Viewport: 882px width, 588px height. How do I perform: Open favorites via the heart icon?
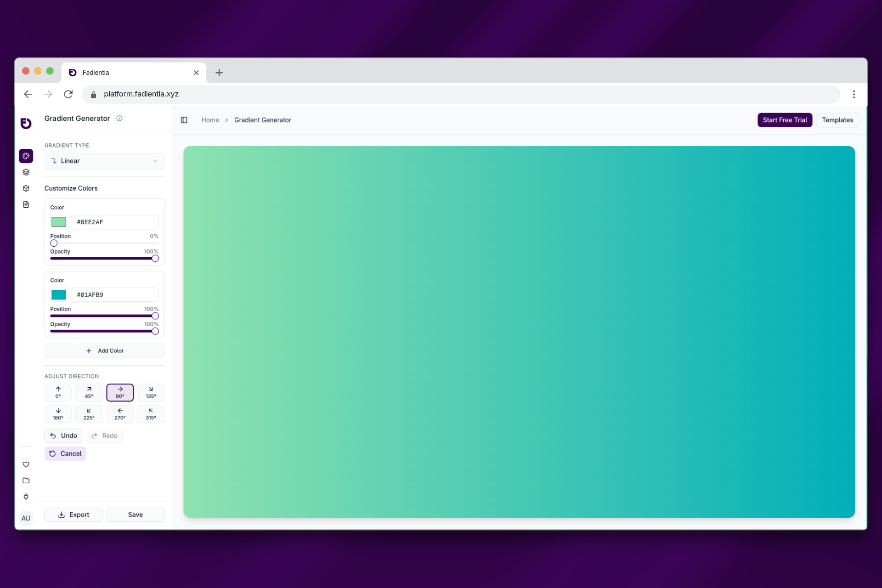pos(26,464)
